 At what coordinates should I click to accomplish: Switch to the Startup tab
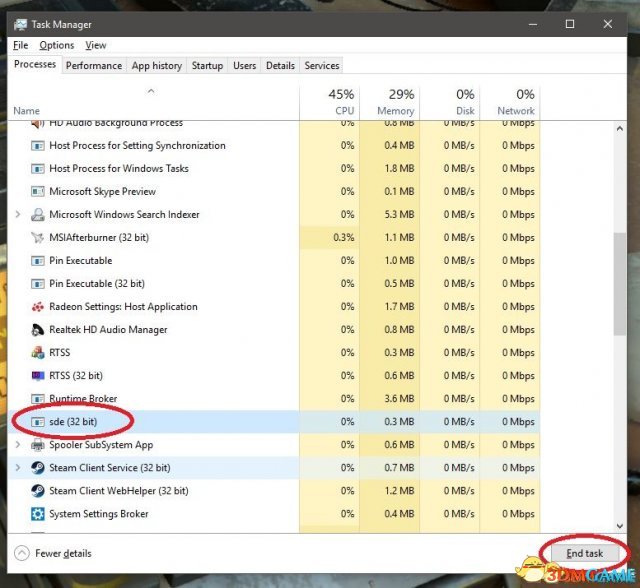tap(207, 66)
